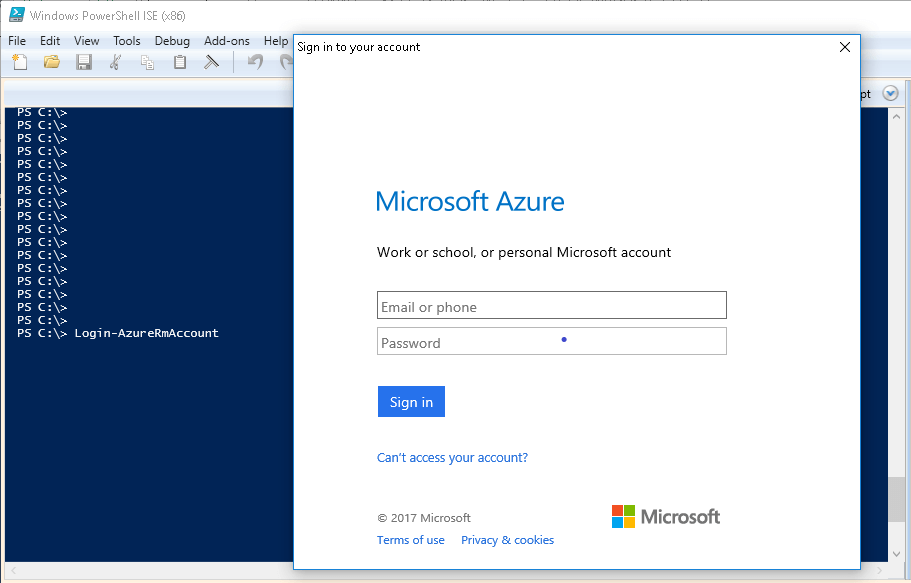Click the Sign in button

[411, 402]
